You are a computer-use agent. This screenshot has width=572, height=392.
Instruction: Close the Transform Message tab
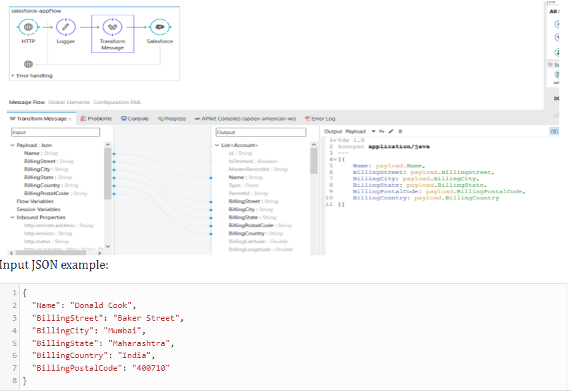click(70, 119)
